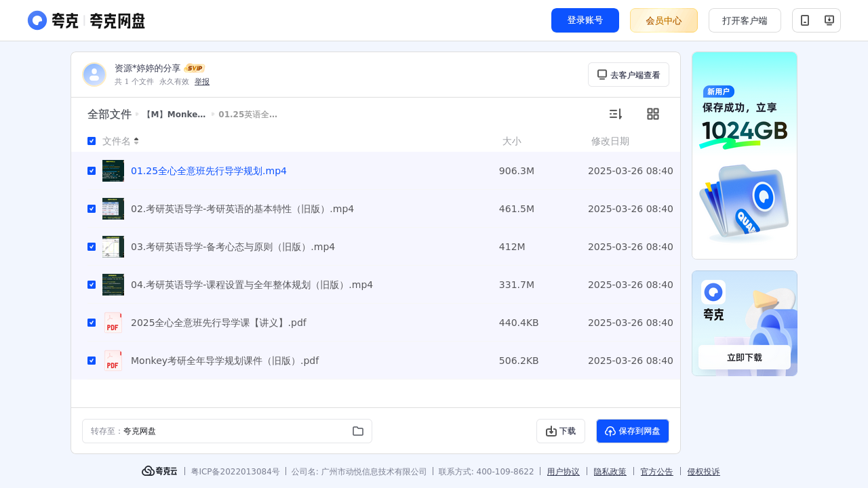This screenshot has height=488, width=868.
Task: Click the 举报 link
Action: pyautogui.click(x=202, y=81)
